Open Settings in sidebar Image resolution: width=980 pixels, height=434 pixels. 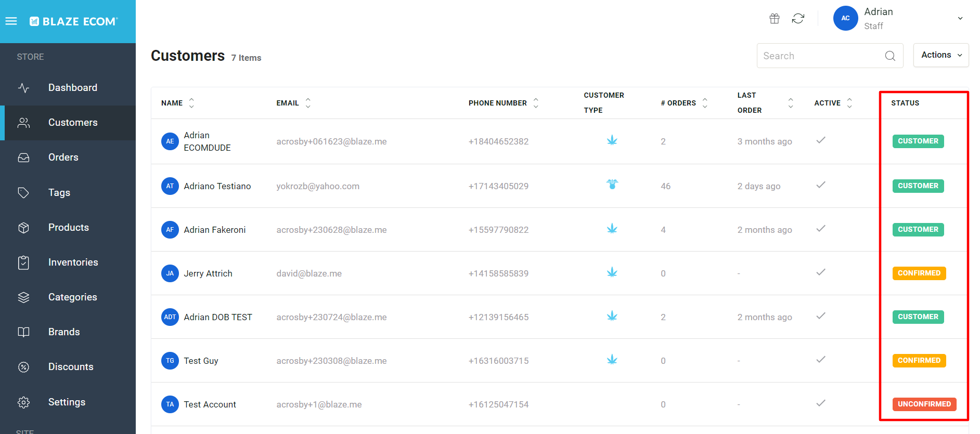tap(68, 402)
